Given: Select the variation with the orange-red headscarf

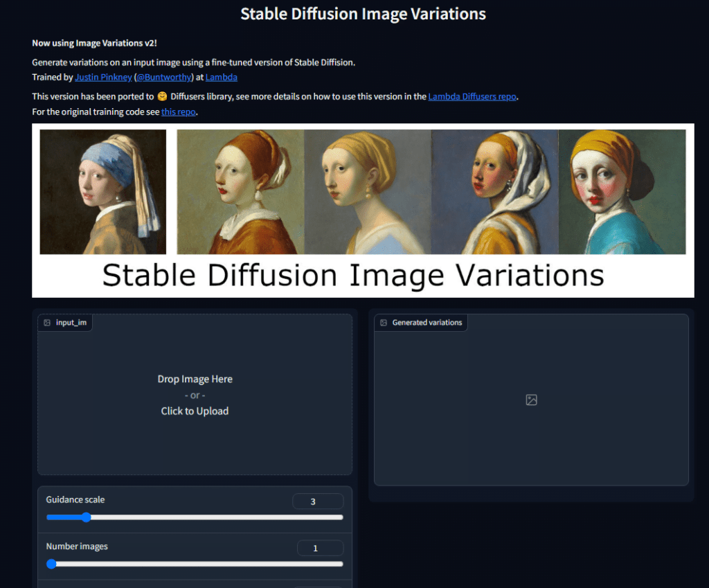Looking at the screenshot, I should [240, 192].
